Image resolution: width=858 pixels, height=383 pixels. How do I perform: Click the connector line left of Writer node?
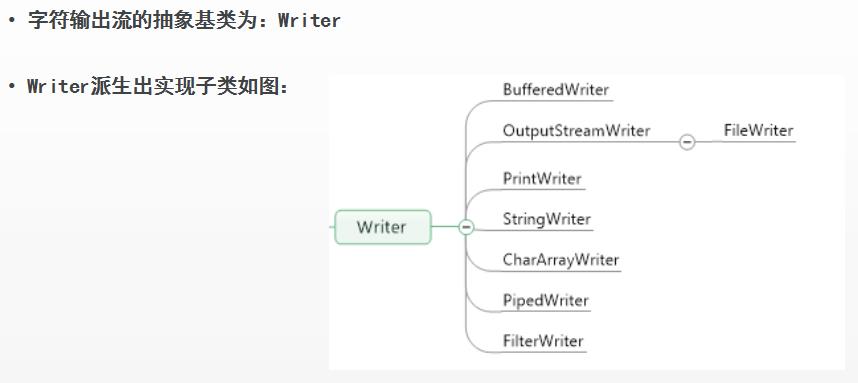click(x=332, y=227)
